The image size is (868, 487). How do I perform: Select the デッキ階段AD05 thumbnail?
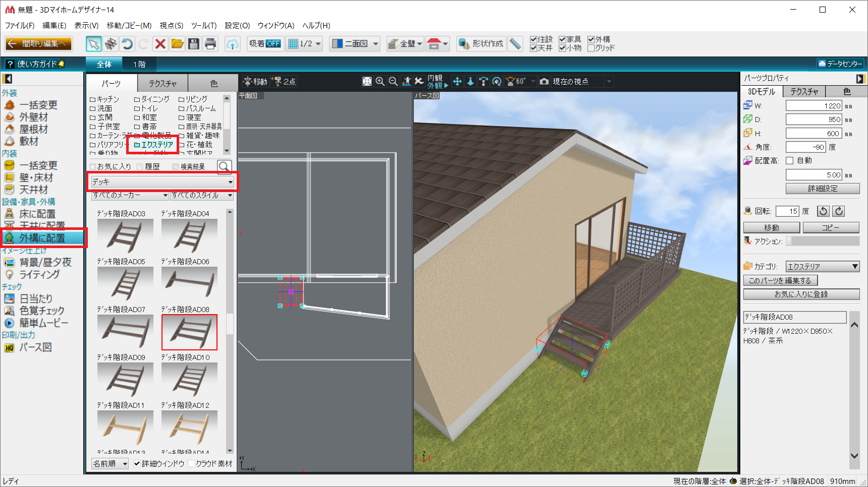click(125, 283)
